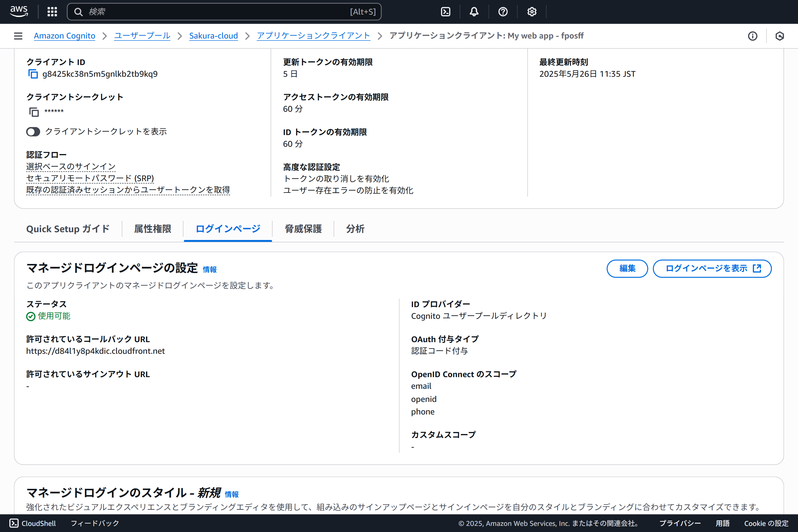Toggle クライアントシークレットを表示 switch
This screenshot has height=532, width=798.
[x=33, y=132]
